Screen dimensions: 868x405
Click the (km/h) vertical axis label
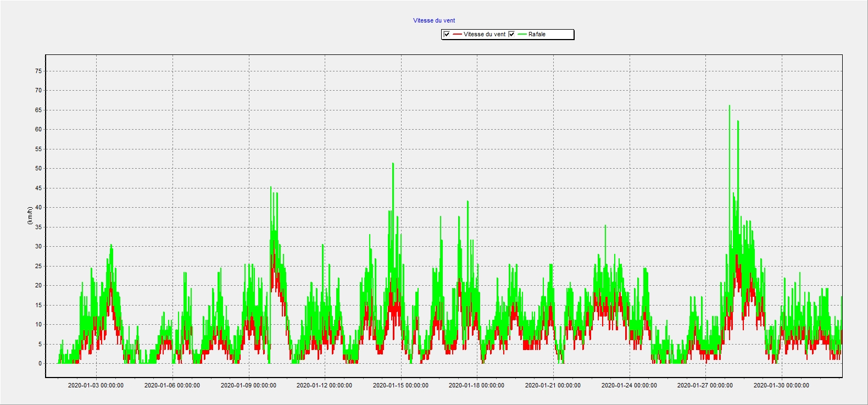click(30, 215)
